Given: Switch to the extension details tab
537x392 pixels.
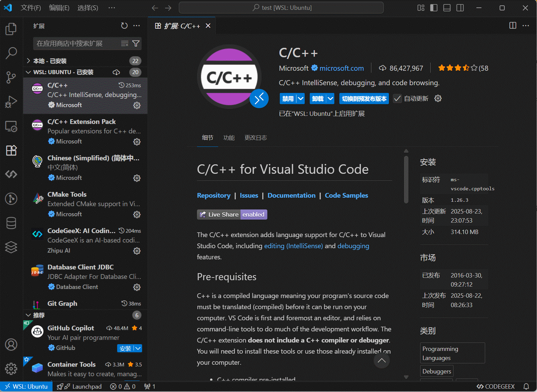Looking at the screenshot, I should [x=207, y=138].
